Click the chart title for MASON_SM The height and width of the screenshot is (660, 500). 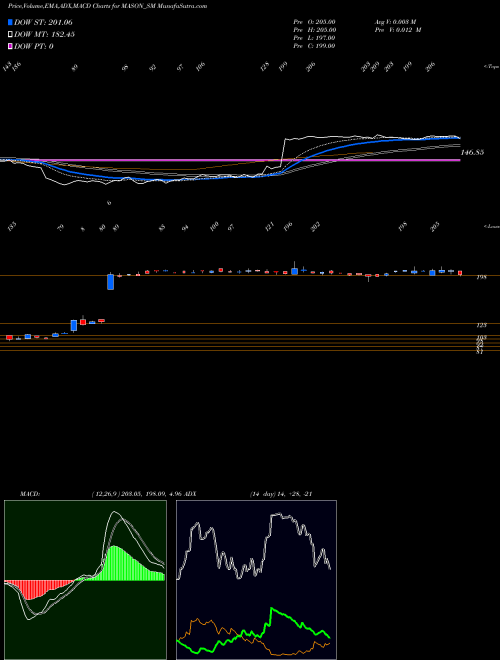click(x=107, y=6)
